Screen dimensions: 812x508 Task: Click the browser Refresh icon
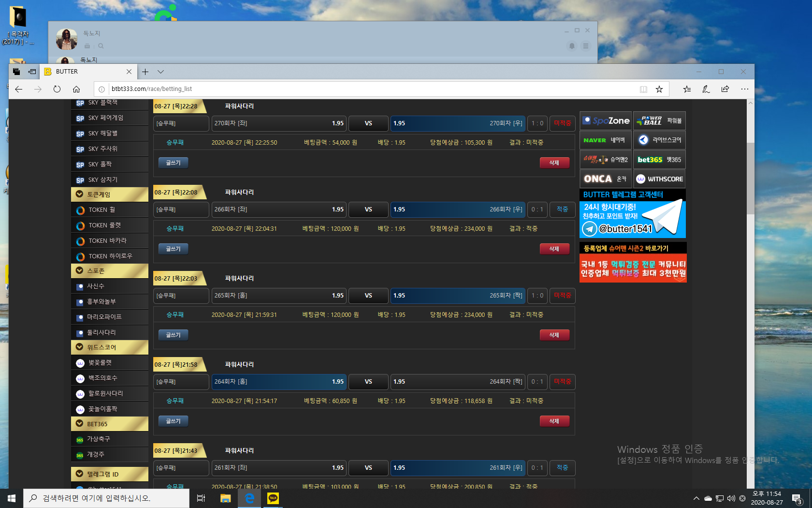pyautogui.click(x=57, y=89)
